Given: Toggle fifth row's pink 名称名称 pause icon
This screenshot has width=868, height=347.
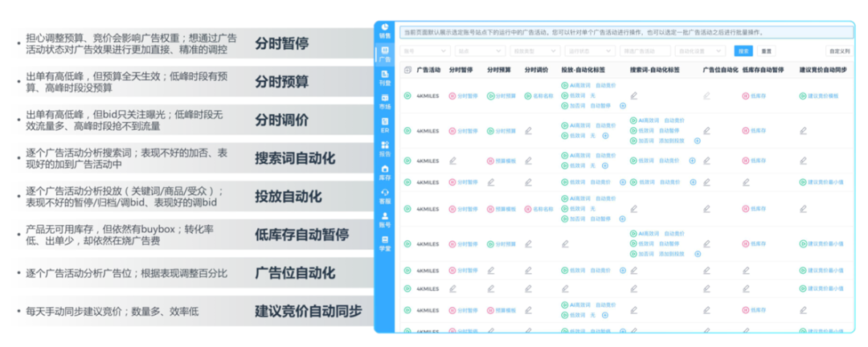Looking at the screenshot, I should (528, 209).
